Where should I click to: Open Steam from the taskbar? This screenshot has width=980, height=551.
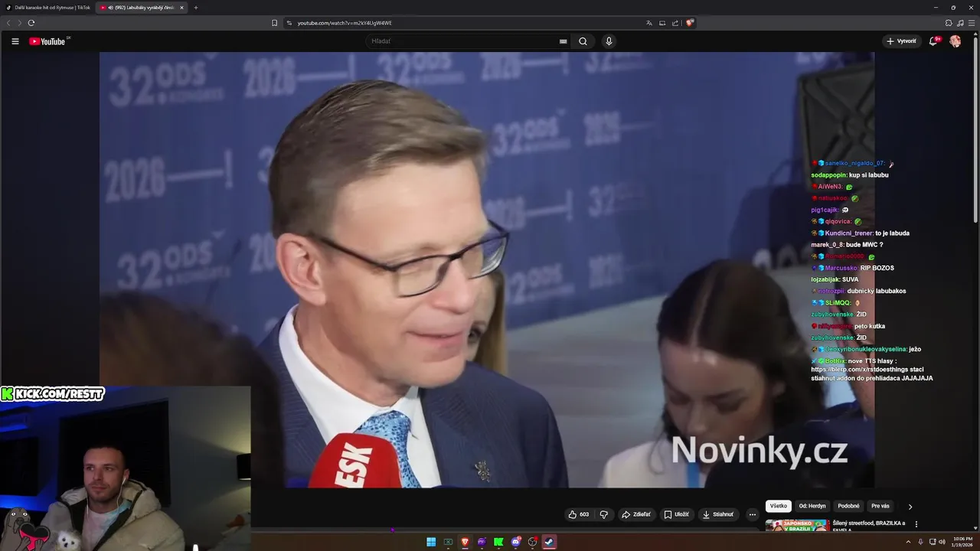coord(549,542)
